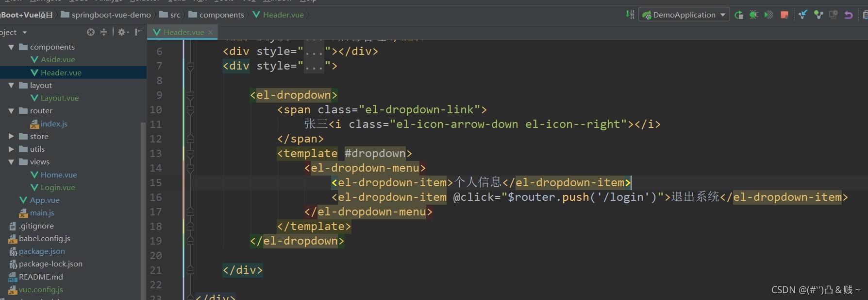Select Header.vue in the project tree
This screenshot has height=300, width=868.
pyautogui.click(x=61, y=72)
